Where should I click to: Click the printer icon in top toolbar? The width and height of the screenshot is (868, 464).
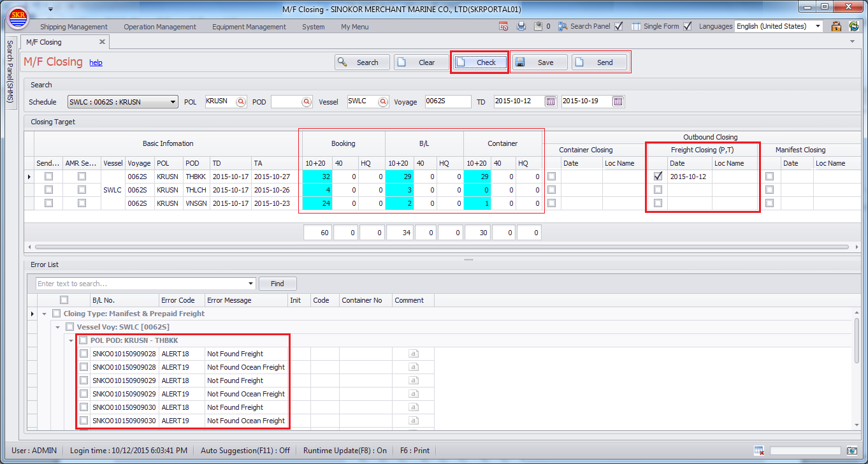[x=521, y=26]
